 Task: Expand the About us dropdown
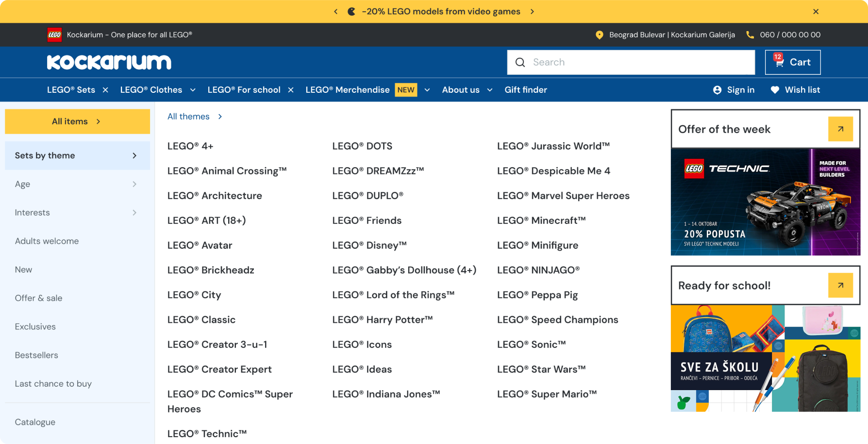pos(490,90)
